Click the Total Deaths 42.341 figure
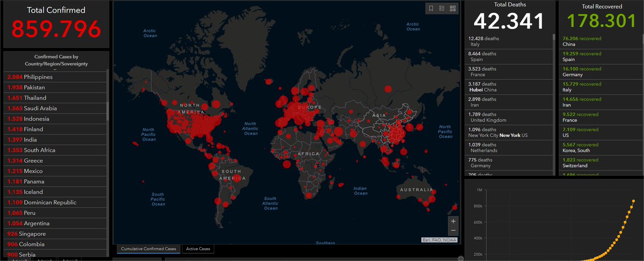Image resolution: width=644 pixels, height=261 pixels. [509, 21]
